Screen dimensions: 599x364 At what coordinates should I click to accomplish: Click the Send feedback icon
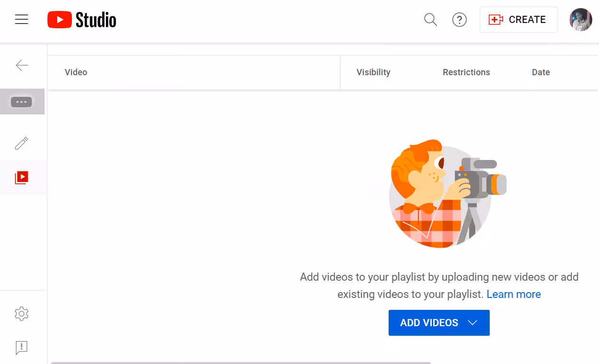[x=22, y=347]
